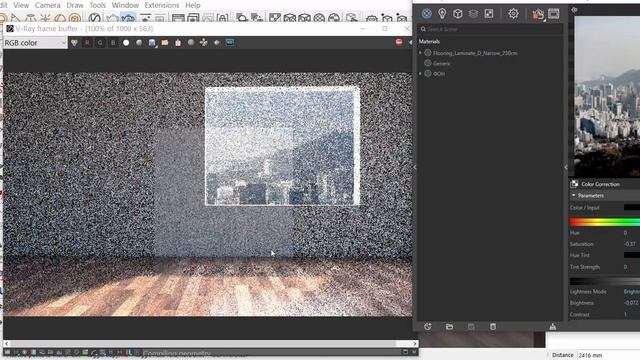
Task: Toggle the blue channel in the frame buffer
Action: tap(113, 42)
